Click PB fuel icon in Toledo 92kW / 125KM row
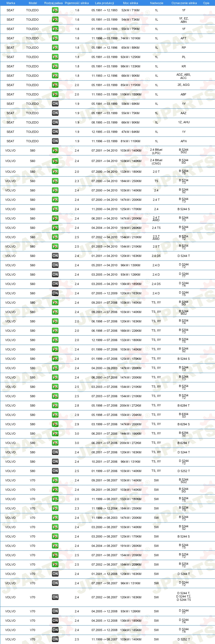This screenshot has width=215, height=644. pos(55,57)
